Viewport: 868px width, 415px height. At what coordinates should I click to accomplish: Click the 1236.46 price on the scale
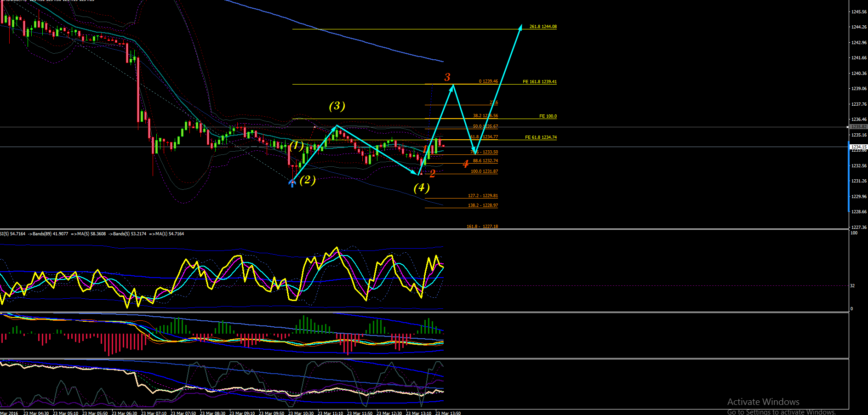[859, 119]
